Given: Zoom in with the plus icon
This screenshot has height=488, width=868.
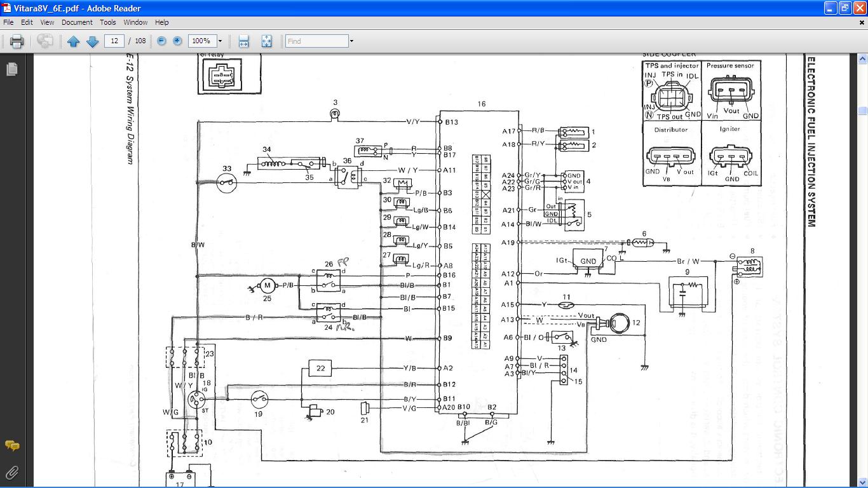Looking at the screenshot, I should tap(177, 41).
